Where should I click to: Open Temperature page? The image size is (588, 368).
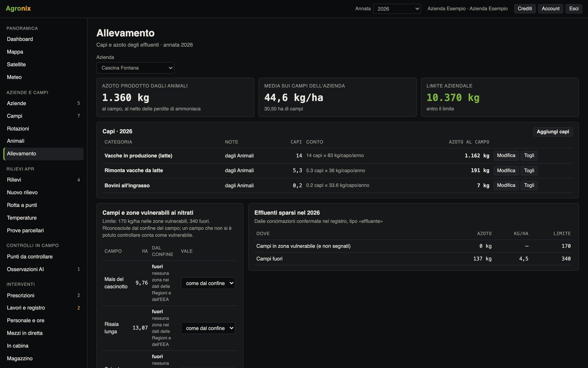(x=43, y=218)
